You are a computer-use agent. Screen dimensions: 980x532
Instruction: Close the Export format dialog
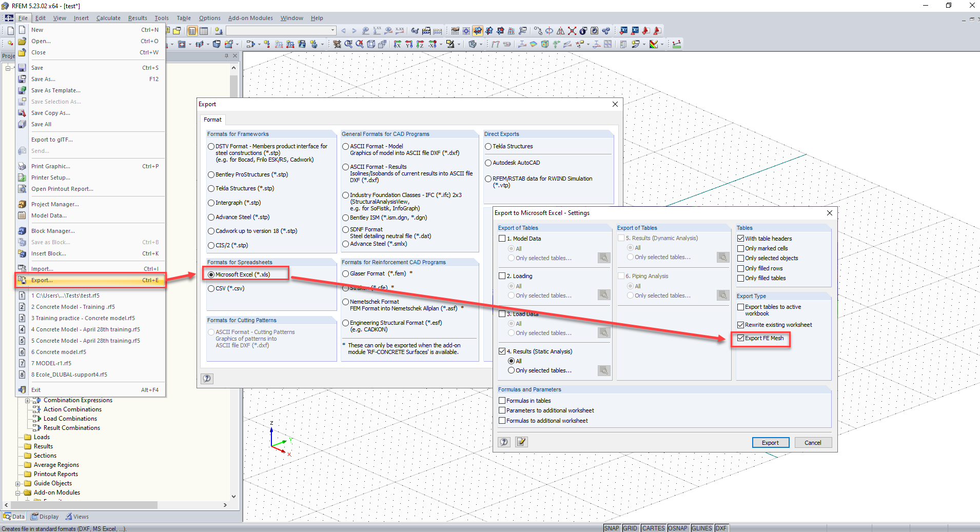coord(615,104)
